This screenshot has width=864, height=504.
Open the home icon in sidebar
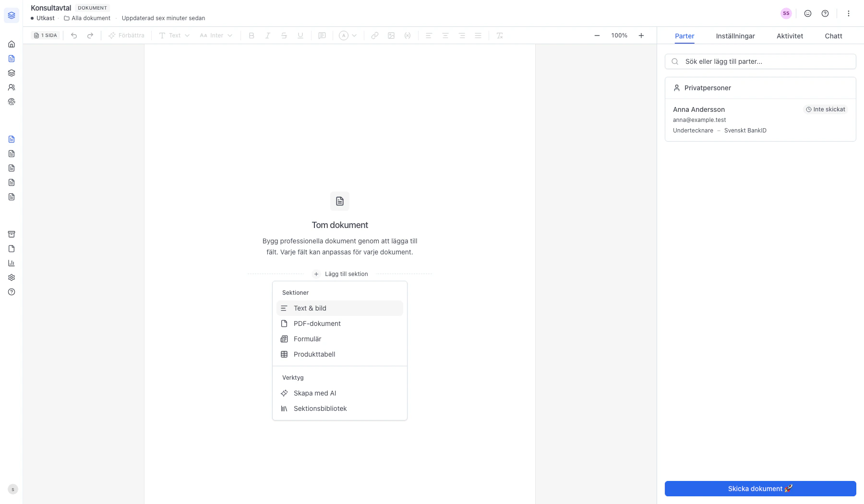[12, 44]
